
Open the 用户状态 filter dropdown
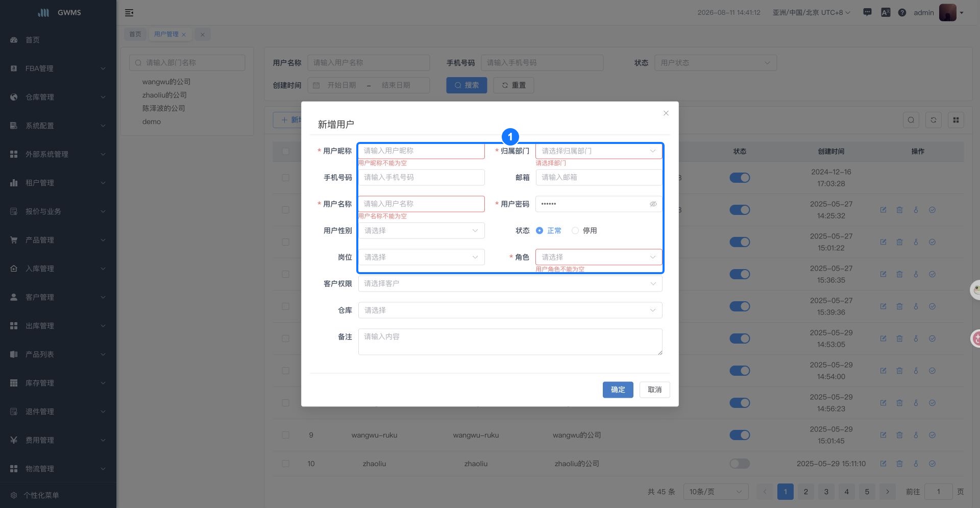point(716,63)
